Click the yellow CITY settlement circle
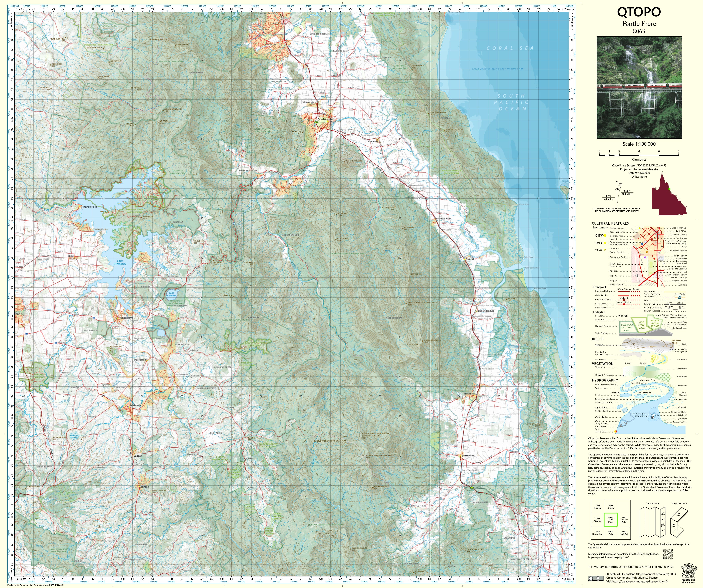The height and width of the screenshot is (588, 703). point(605,235)
